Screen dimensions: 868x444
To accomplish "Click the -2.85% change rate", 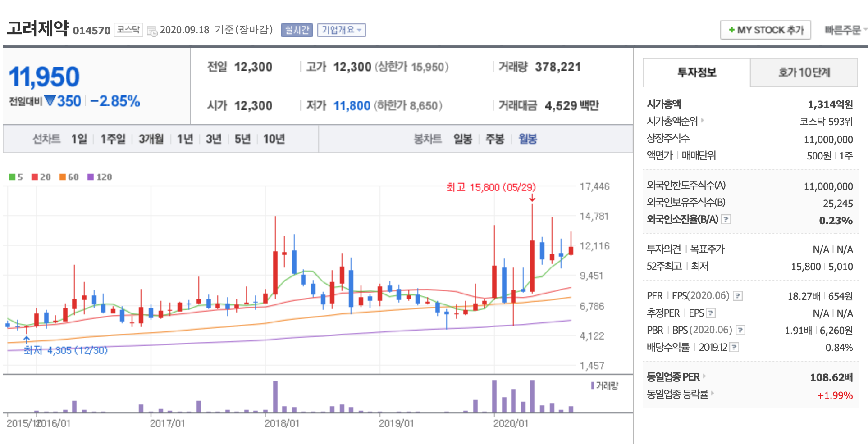I will (115, 101).
